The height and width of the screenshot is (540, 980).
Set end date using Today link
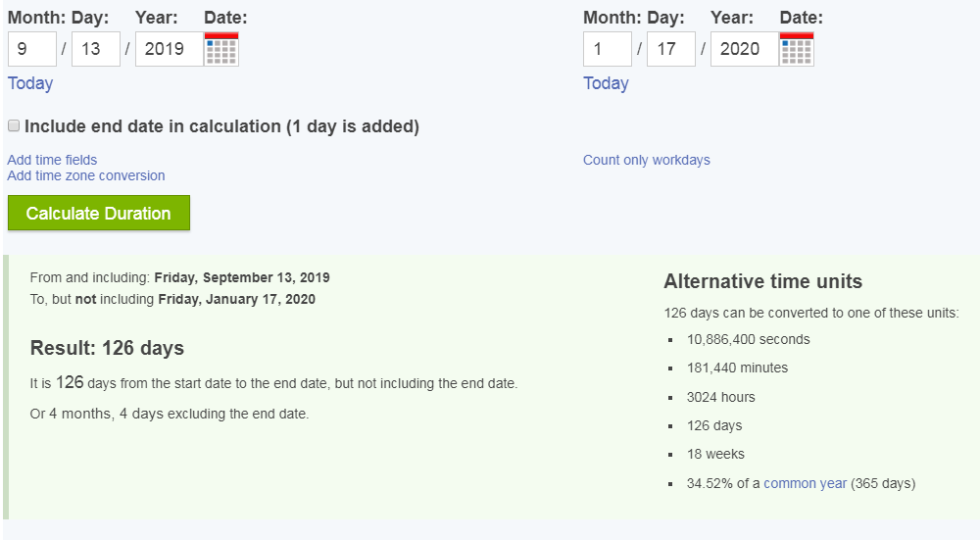(606, 83)
